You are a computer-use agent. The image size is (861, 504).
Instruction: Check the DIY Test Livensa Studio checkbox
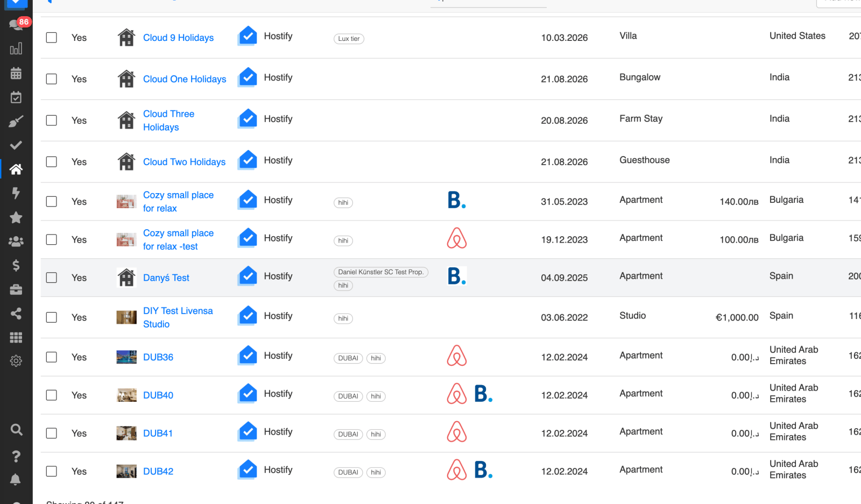[52, 317]
